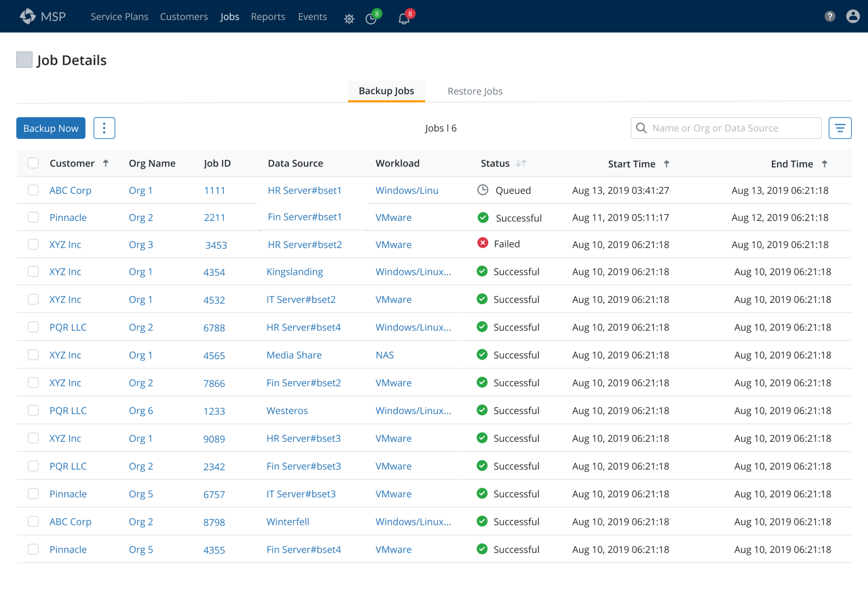Switch to the Restore Jobs tab
The height and width of the screenshot is (599, 868).
click(x=475, y=91)
